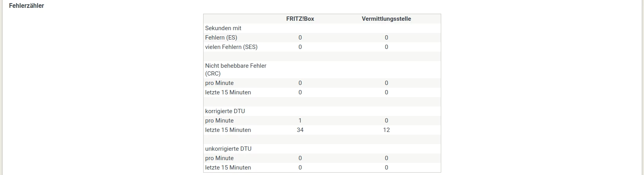
Task: Click 'pro Minute' label under CRC errors
Action: pyautogui.click(x=219, y=83)
